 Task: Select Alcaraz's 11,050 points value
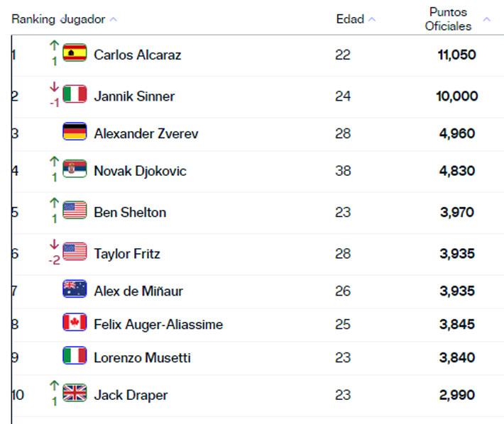tap(456, 55)
